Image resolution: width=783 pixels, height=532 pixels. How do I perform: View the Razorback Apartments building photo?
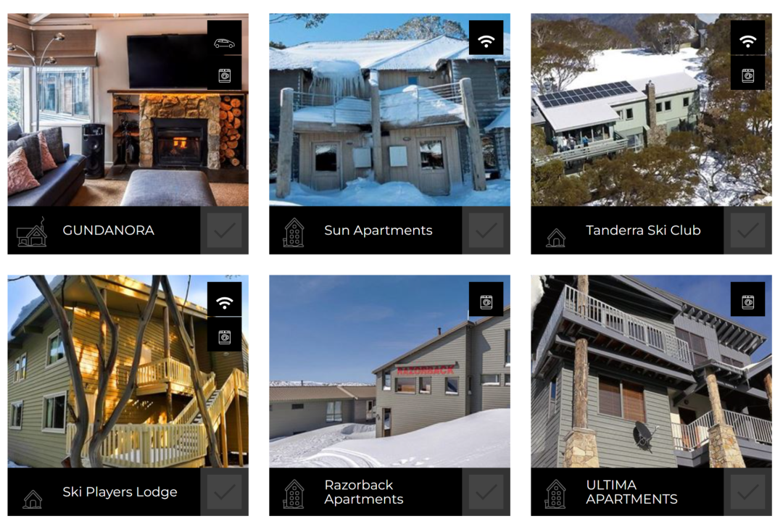tap(389, 371)
